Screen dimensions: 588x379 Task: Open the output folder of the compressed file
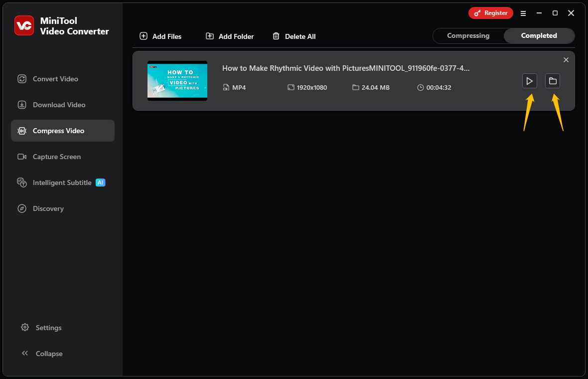pyautogui.click(x=552, y=81)
